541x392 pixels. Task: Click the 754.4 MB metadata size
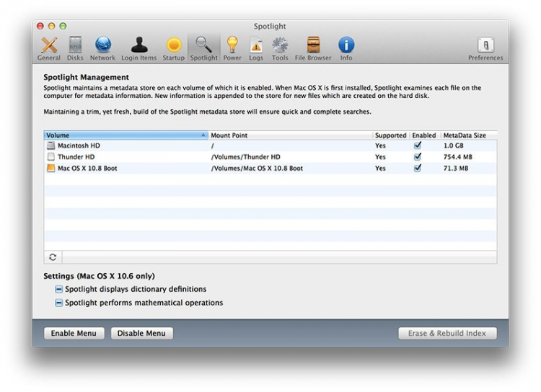[458, 157]
